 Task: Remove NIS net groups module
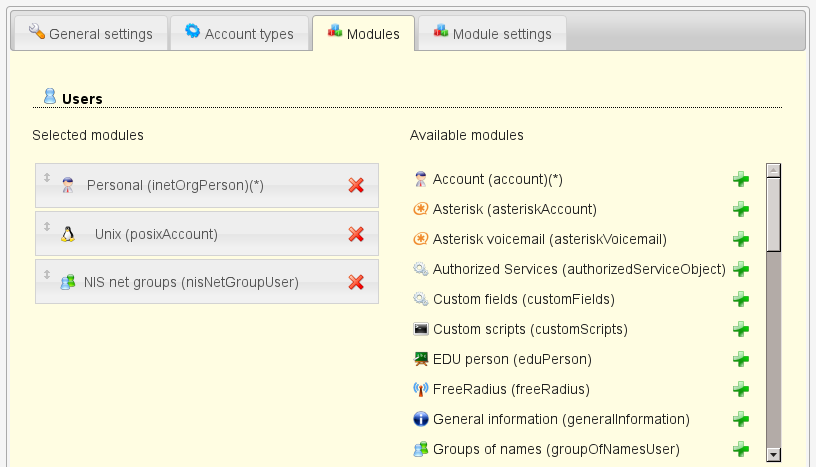click(356, 282)
